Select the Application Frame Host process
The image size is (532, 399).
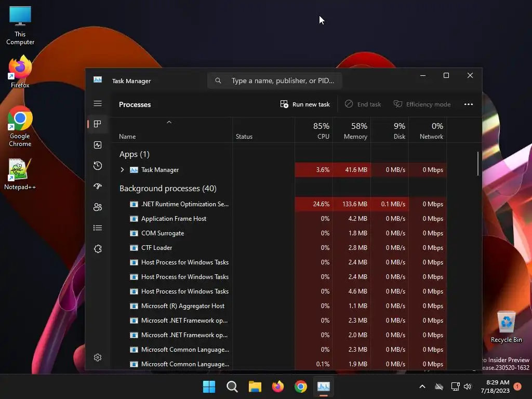point(279,219)
